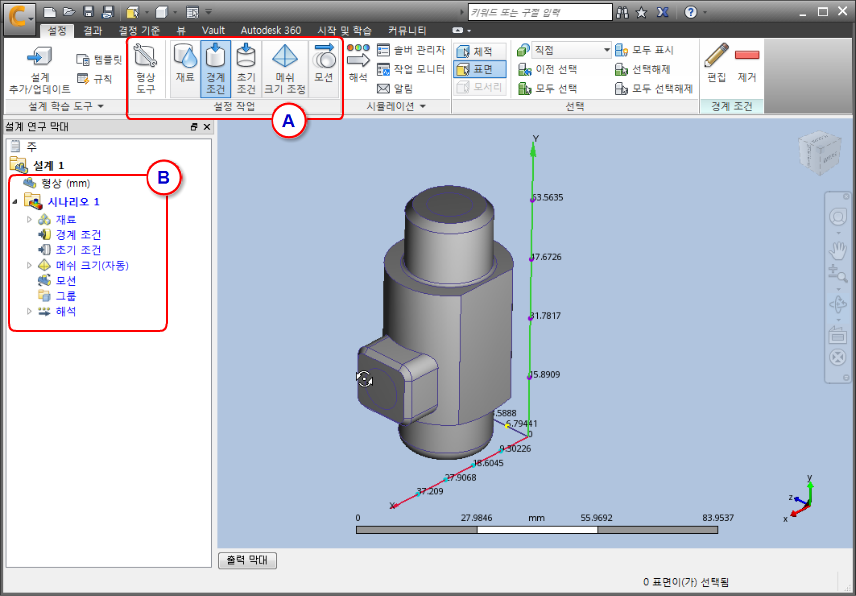This screenshot has width=856, height=596.
Task: Switch to the 결과 ribbon tab
Action: point(93,31)
